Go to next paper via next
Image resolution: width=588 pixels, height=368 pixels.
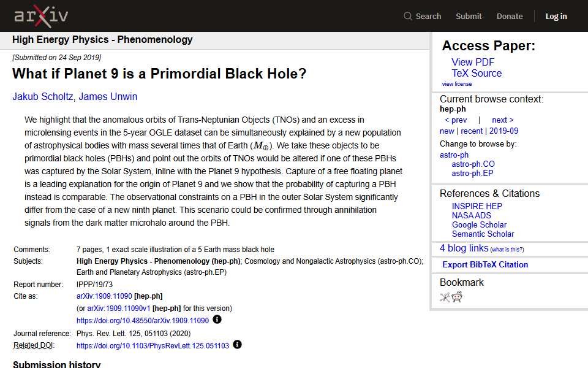(502, 120)
